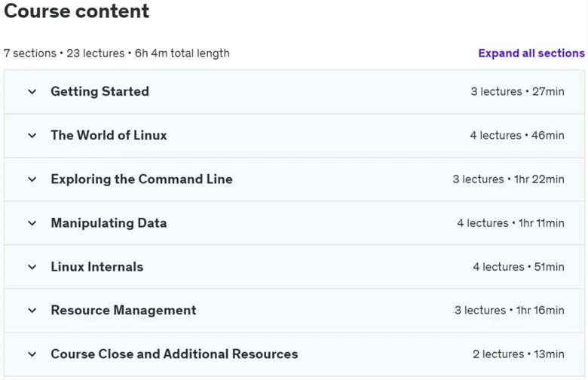Click the 4 lectures • 46min label
This screenshot has height=380, width=588.
point(517,136)
